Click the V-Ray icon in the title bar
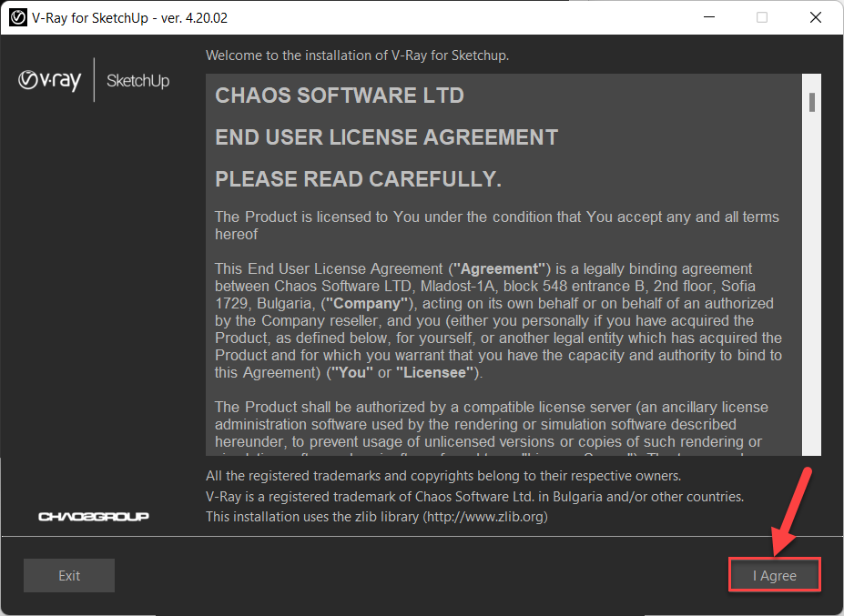The image size is (844, 616). 18,18
